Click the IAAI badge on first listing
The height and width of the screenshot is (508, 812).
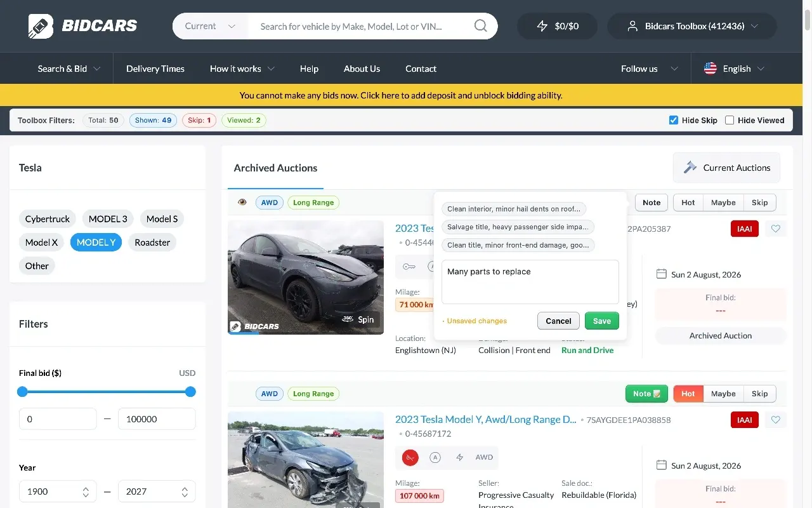[x=745, y=229]
